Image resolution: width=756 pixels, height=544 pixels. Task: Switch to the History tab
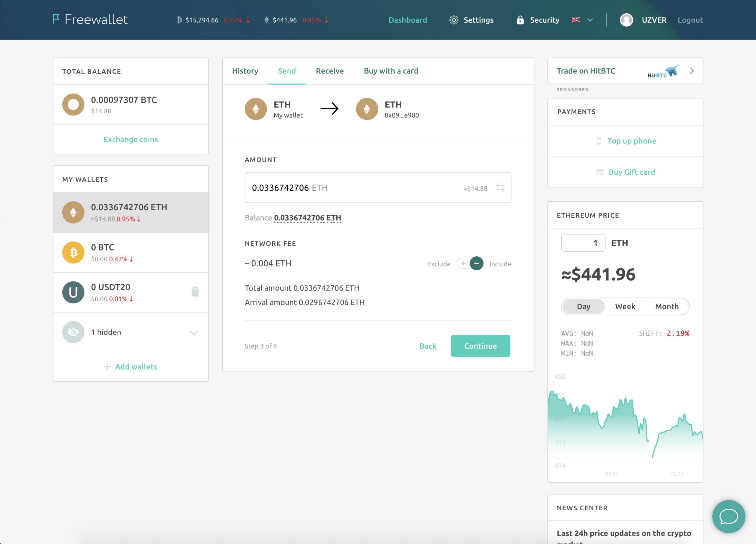click(245, 71)
